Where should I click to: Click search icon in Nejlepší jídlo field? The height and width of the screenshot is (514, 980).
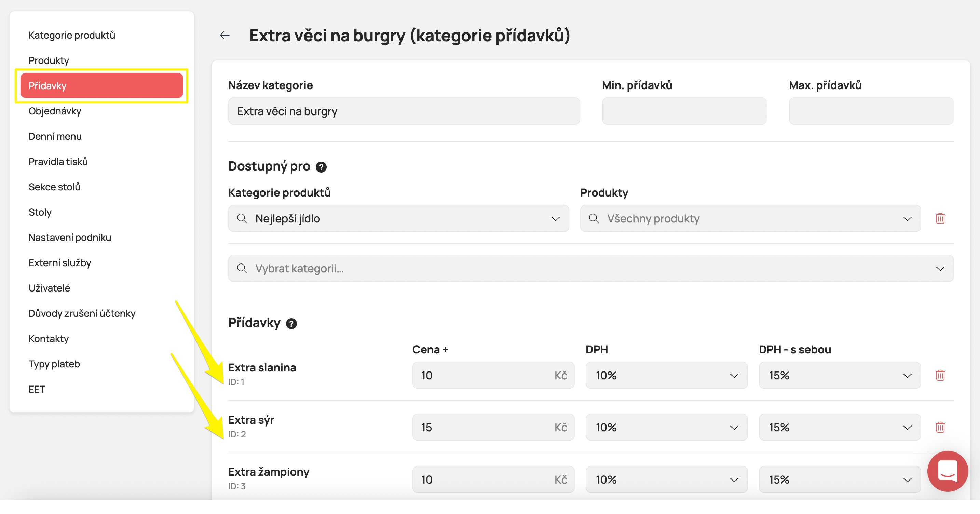(x=242, y=218)
